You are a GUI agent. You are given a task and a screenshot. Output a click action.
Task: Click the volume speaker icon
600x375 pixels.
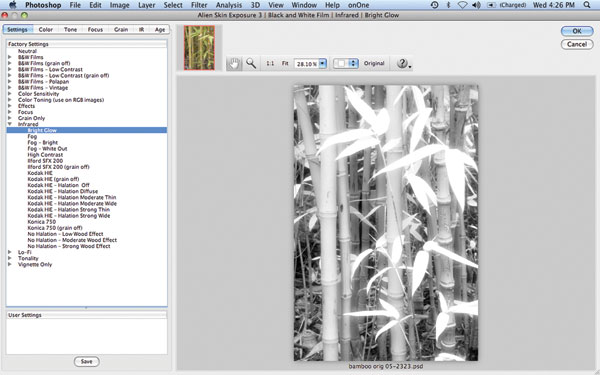[476, 5]
